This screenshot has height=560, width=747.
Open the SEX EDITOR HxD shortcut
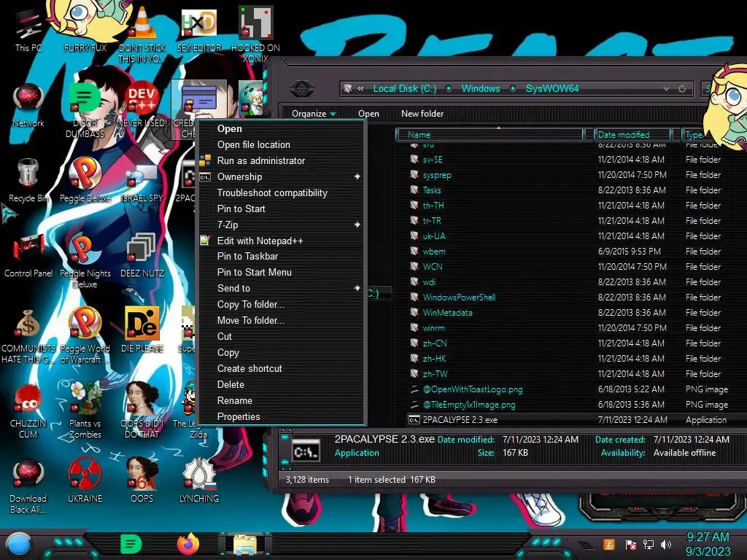pos(199,29)
